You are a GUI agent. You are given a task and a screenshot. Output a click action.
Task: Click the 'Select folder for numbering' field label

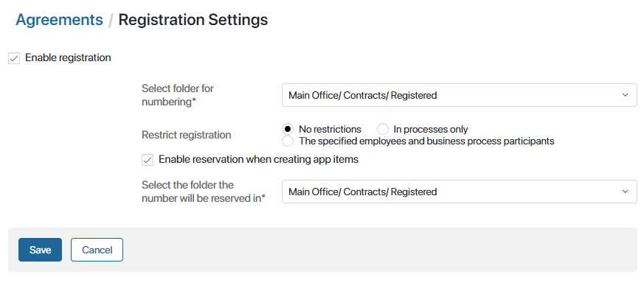click(x=178, y=95)
